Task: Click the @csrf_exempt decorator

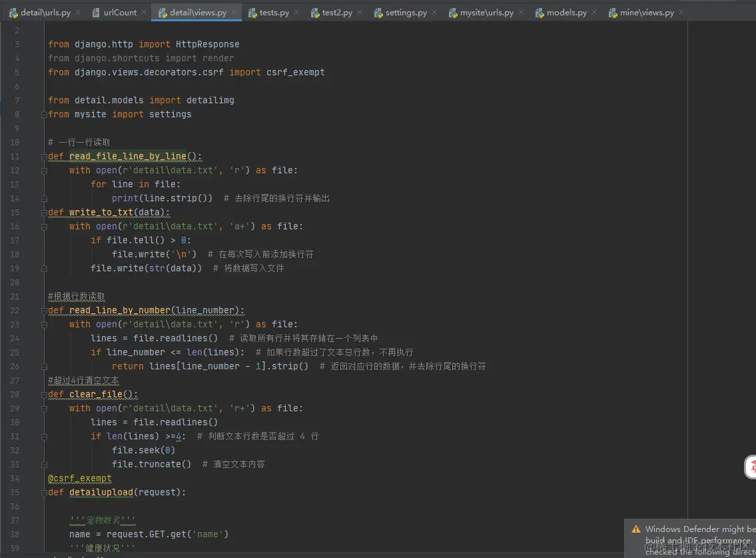Action: pyautogui.click(x=79, y=479)
